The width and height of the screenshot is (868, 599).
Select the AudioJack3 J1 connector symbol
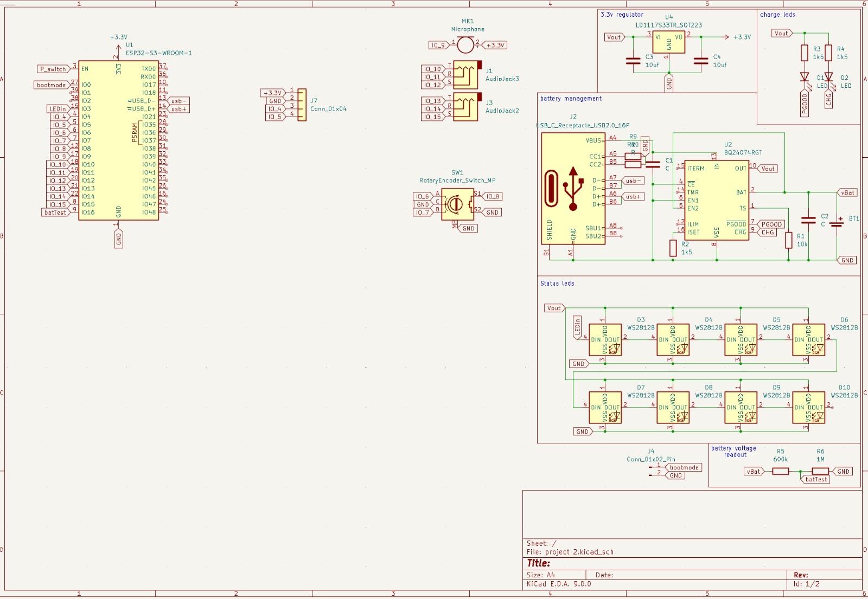click(x=465, y=75)
